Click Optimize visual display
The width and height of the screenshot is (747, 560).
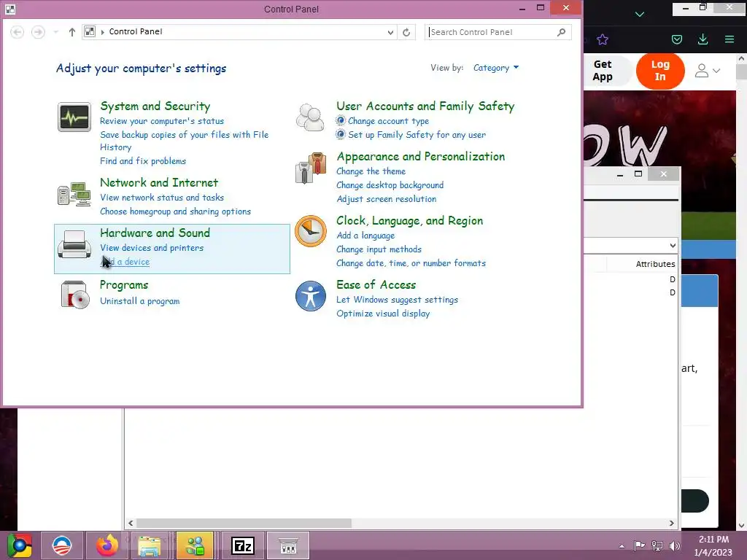point(383,314)
